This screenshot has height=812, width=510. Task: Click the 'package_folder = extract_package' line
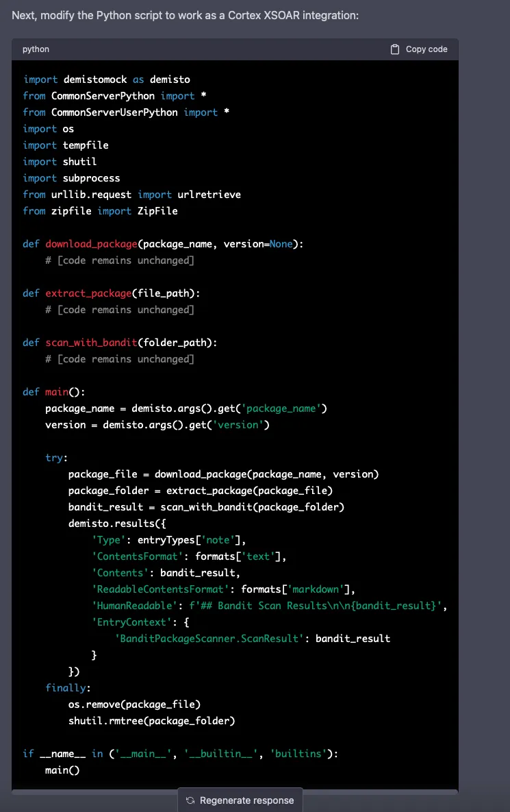tap(201, 491)
